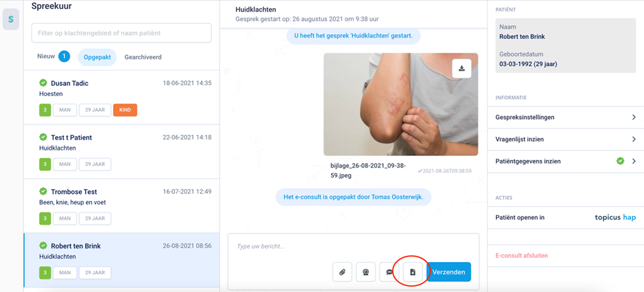Viewport: 644px width, 292px height.
Task: Expand Vragenlijst inzien with the chevron
Action: (x=634, y=140)
